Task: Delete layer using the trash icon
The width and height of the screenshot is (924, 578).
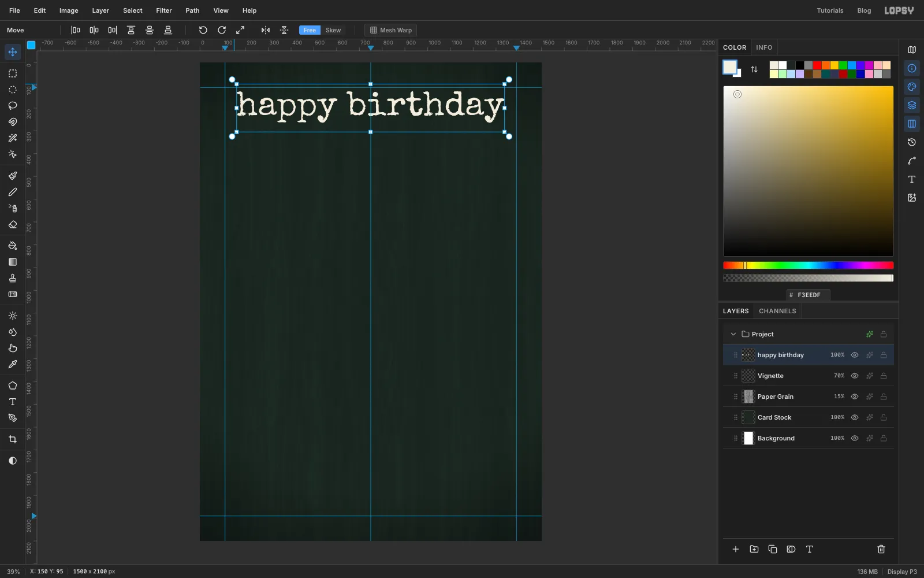Action: (881, 549)
